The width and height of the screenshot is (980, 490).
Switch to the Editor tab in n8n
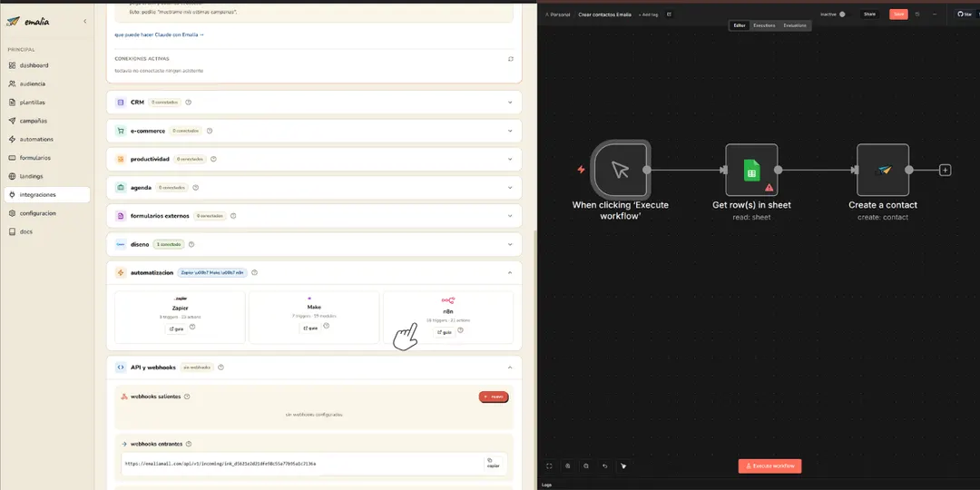[x=740, y=25]
